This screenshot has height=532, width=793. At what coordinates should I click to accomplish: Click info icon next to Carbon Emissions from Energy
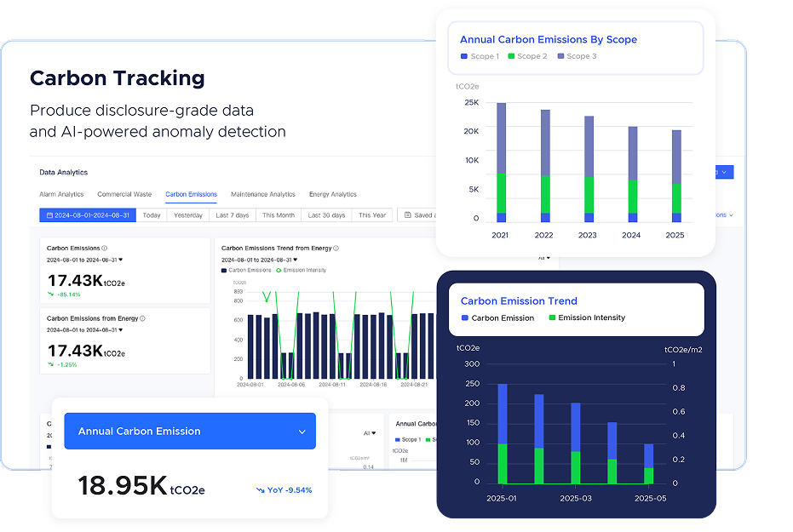click(x=142, y=318)
